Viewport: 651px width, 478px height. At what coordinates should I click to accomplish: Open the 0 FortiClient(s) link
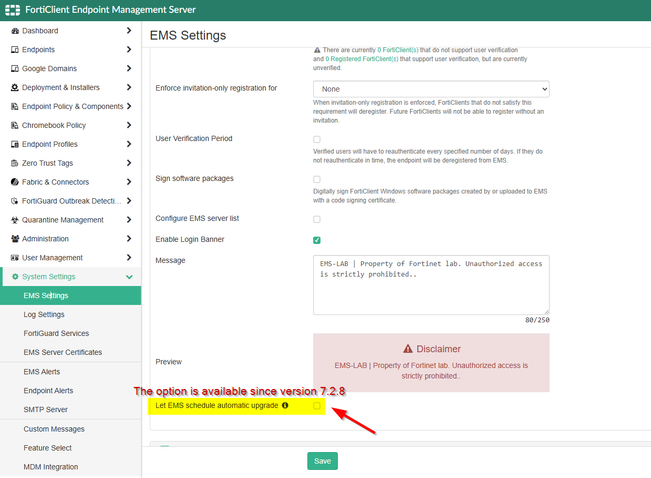(x=398, y=50)
